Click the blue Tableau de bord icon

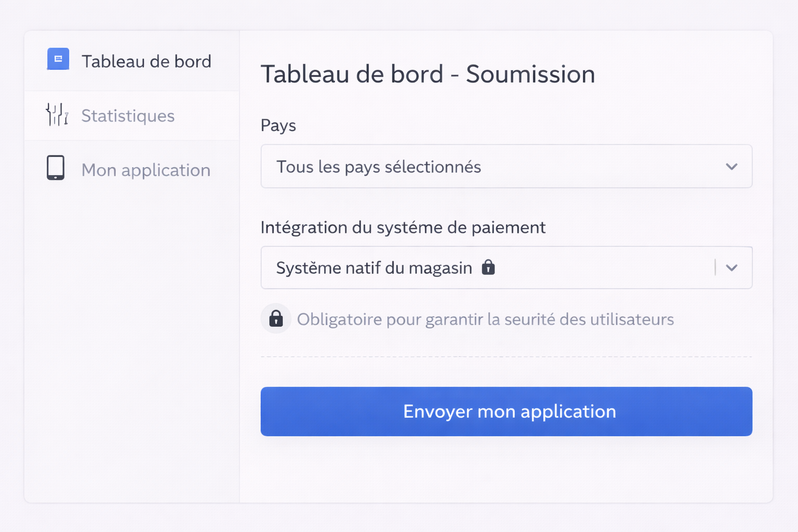click(58, 59)
